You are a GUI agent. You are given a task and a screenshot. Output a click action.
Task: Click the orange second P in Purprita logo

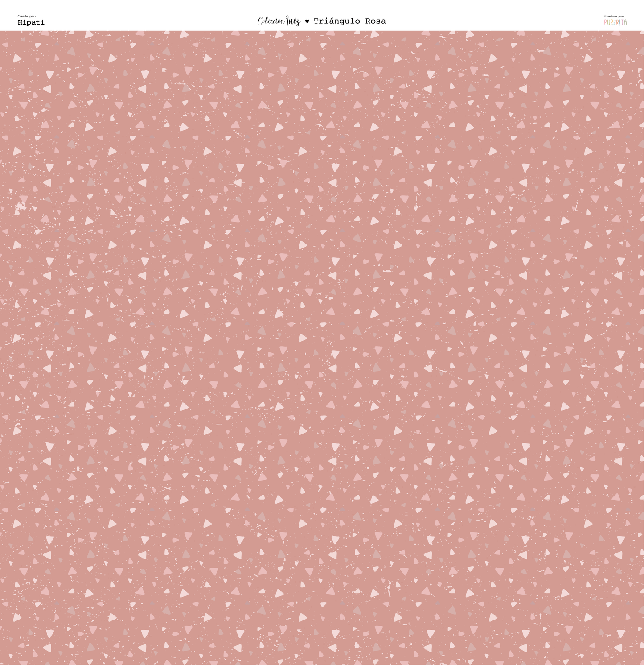611,22
